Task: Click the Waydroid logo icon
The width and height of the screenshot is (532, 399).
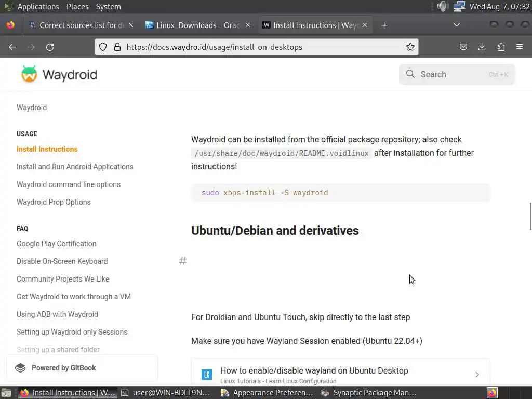Action: click(x=29, y=74)
